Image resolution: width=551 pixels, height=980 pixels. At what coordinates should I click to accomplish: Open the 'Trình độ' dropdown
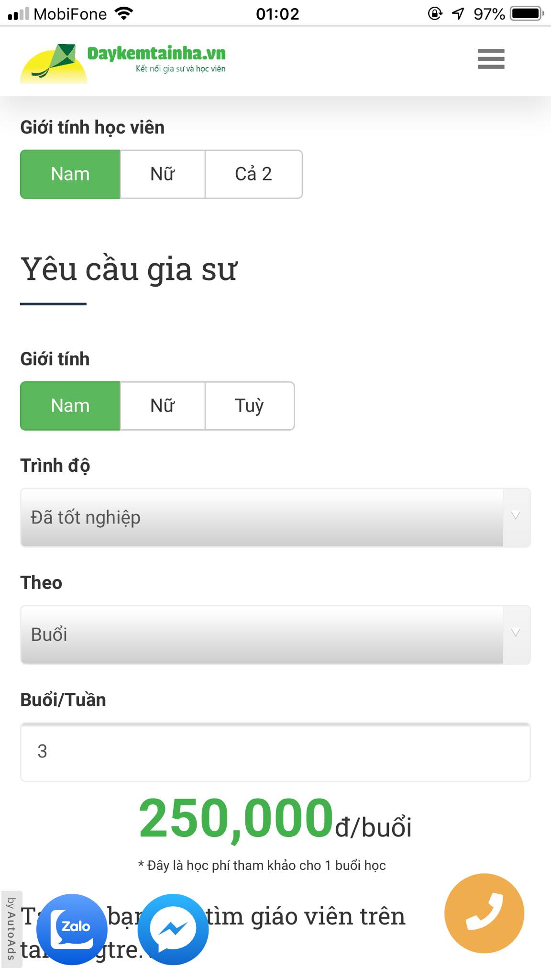point(275,517)
